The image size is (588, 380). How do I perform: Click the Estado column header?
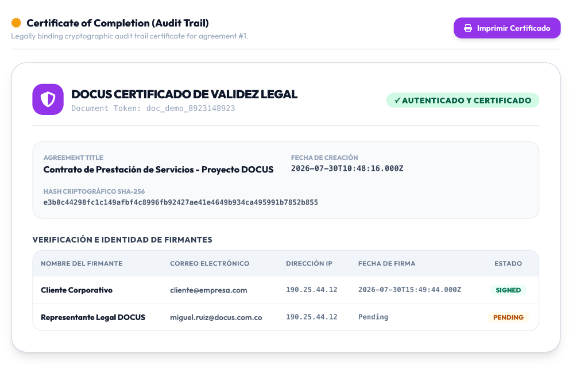coord(508,264)
